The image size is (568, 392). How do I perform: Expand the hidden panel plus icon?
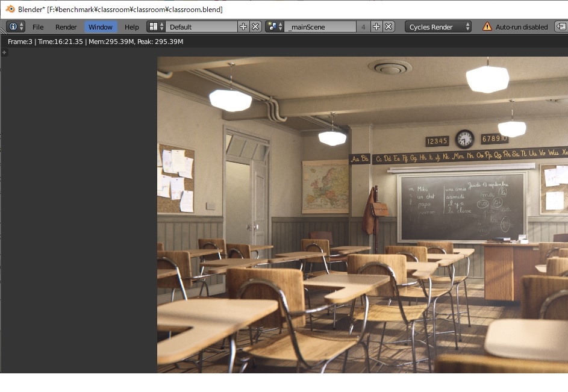(4, 52)
